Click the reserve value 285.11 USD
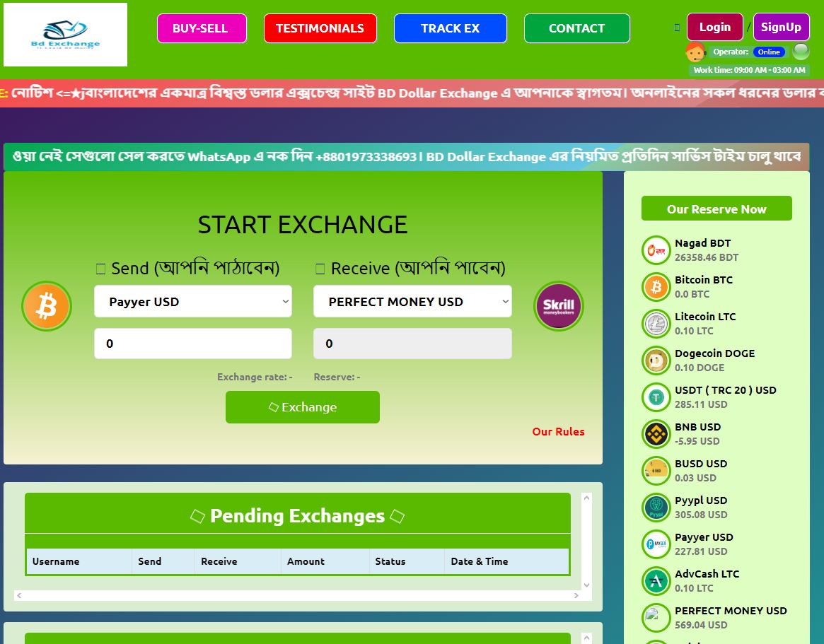 701,404
